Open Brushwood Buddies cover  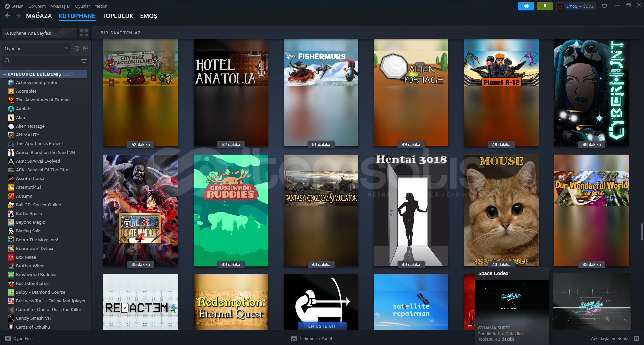pyautogui.click(x=231, y=211)
